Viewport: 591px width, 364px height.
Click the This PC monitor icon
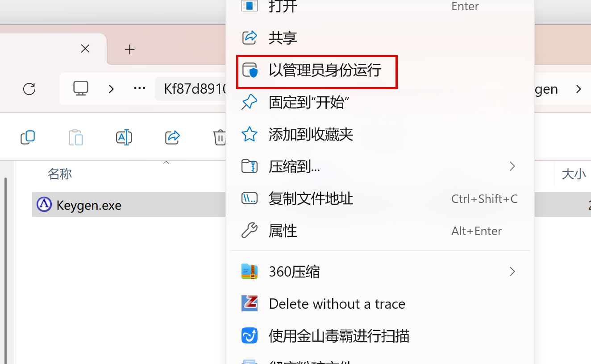81,89
